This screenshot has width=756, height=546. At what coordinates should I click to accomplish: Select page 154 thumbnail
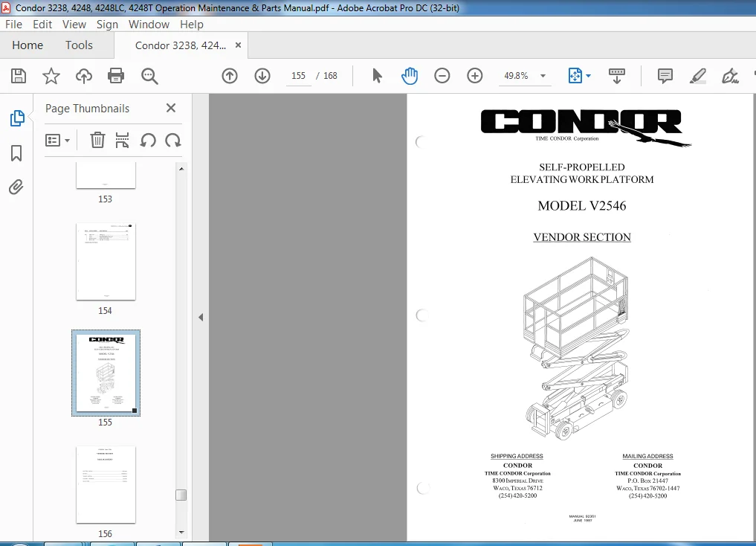pos(106,261)
